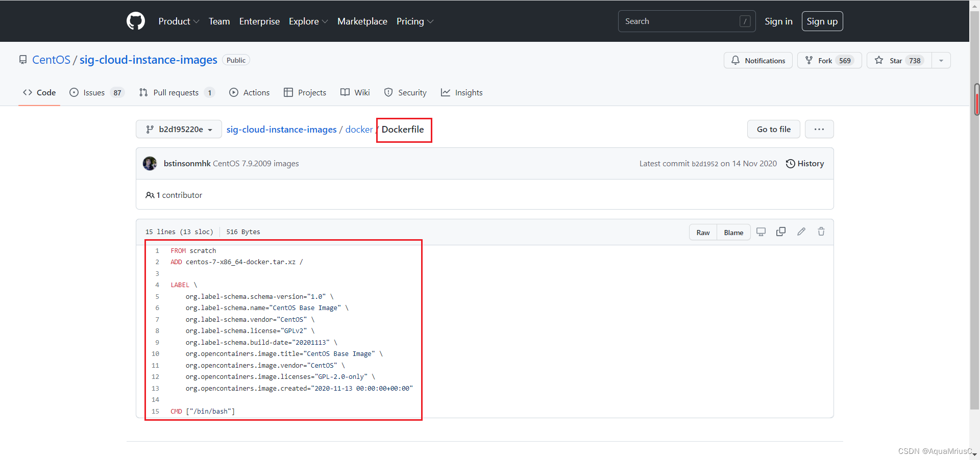Click the repository book icon
This screenshot has height=460, width=980.
click(x=23, y=60)
